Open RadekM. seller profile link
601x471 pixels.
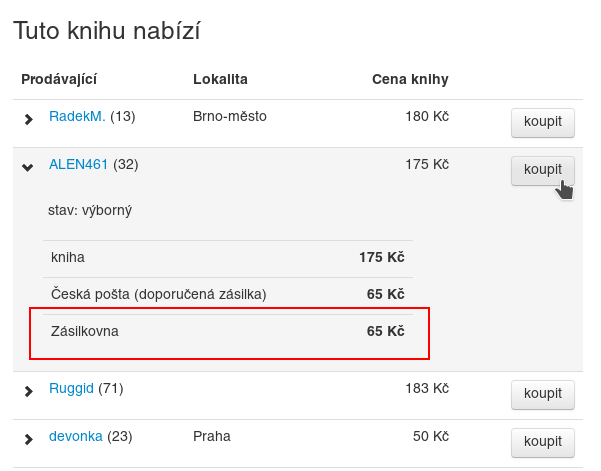77,116
